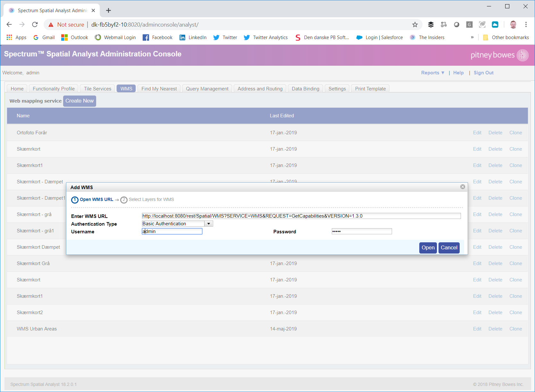This screenshot has height=392, width=535.
Task: Open the puzzle-piece extension icon
Action: (x=444, y=24)
